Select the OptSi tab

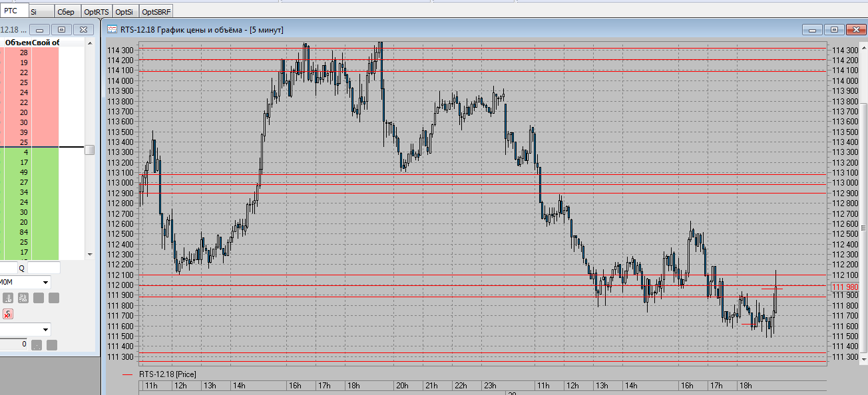(124, 11)
